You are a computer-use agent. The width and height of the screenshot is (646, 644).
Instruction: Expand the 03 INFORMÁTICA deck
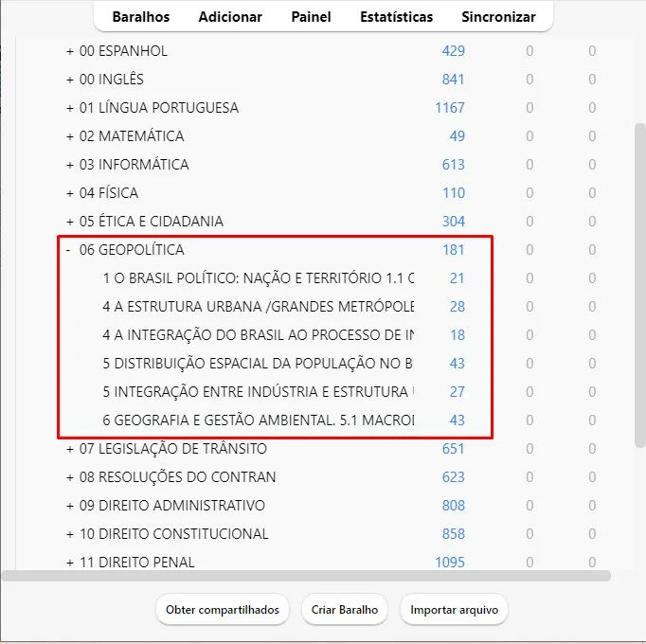click(70, 165)
